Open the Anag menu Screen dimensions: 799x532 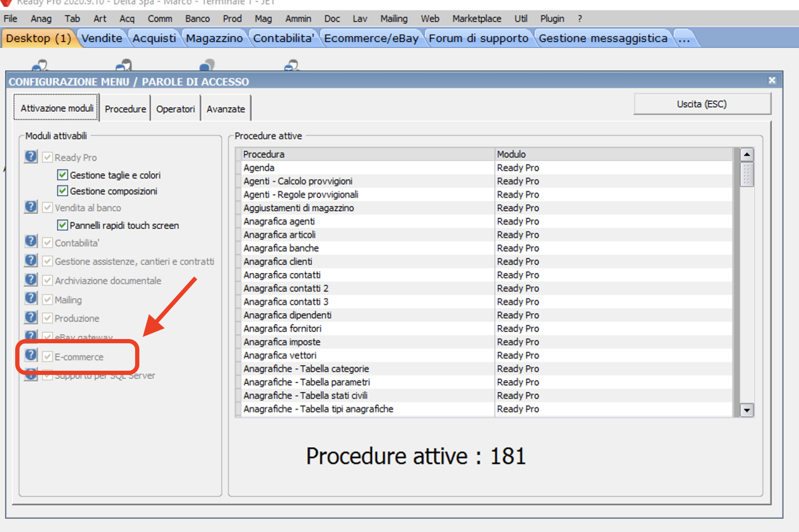(41, 19)
